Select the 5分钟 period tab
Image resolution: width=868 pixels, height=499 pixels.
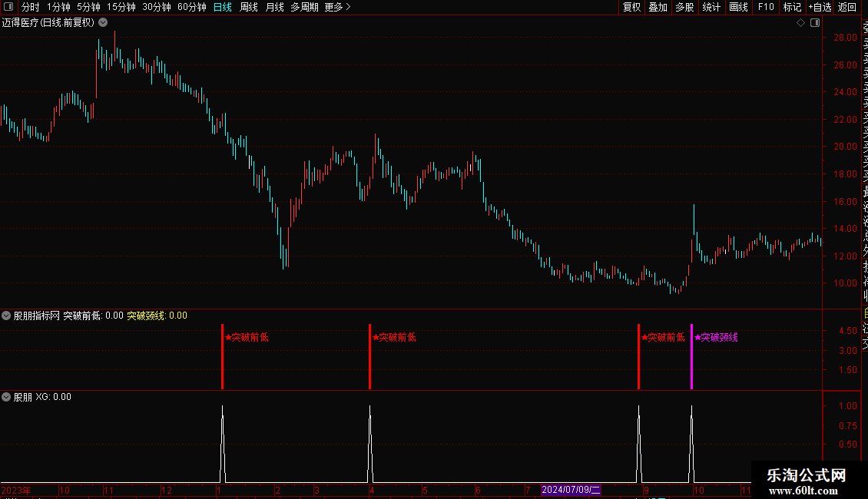(x=88, y=7)
